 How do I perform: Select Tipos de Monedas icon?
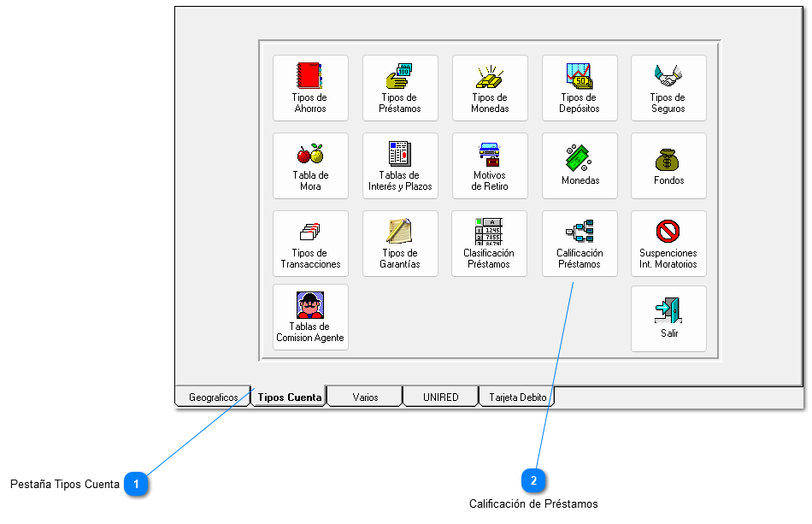pos(490,88)
